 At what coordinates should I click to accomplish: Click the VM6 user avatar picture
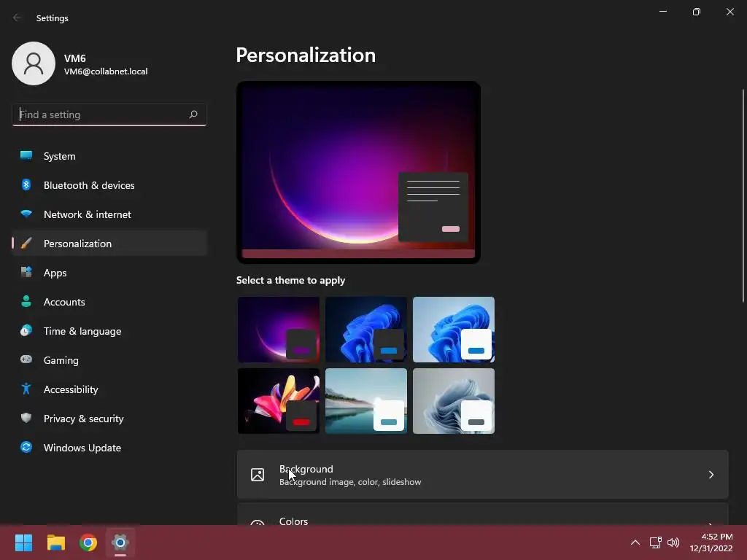34,63
